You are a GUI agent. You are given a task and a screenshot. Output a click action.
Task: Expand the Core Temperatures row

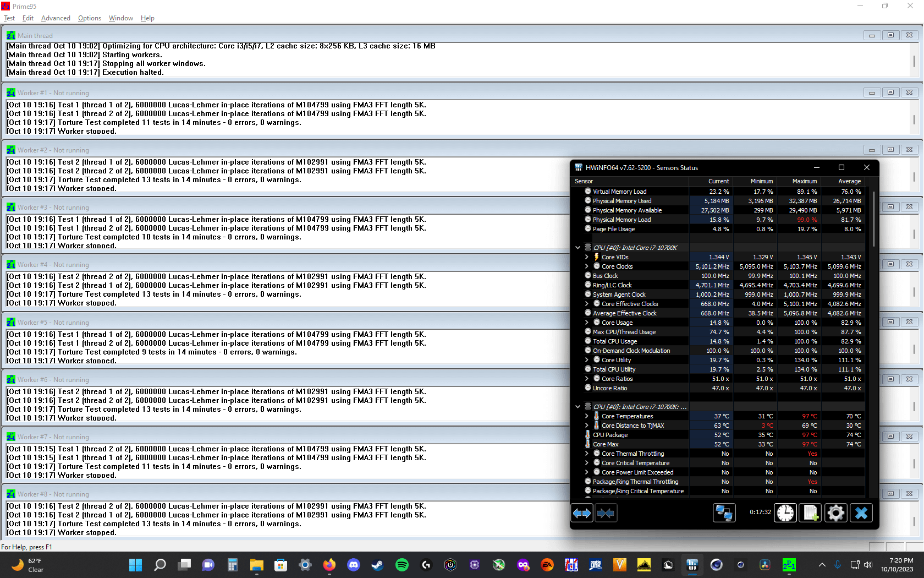pos(586,416)
